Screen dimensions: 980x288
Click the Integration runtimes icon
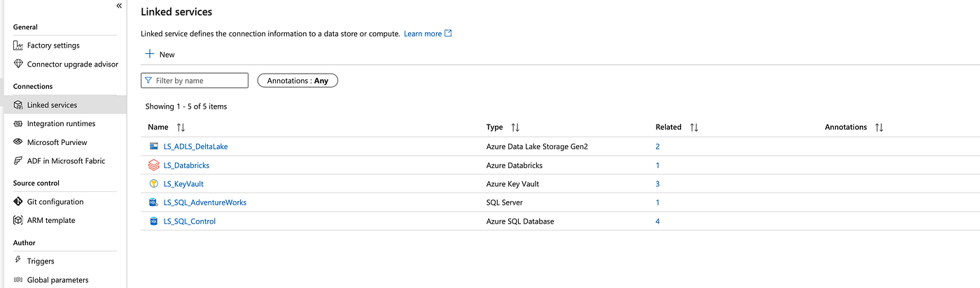18,124
